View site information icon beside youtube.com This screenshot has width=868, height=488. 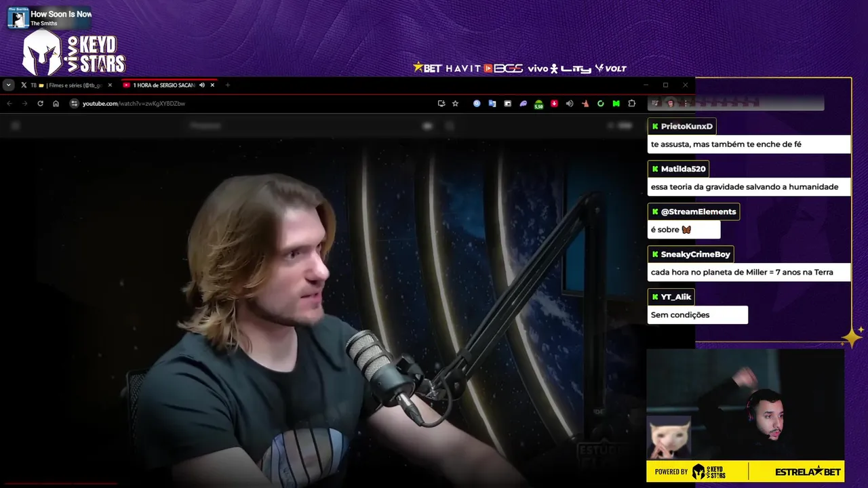click(75, 104)
